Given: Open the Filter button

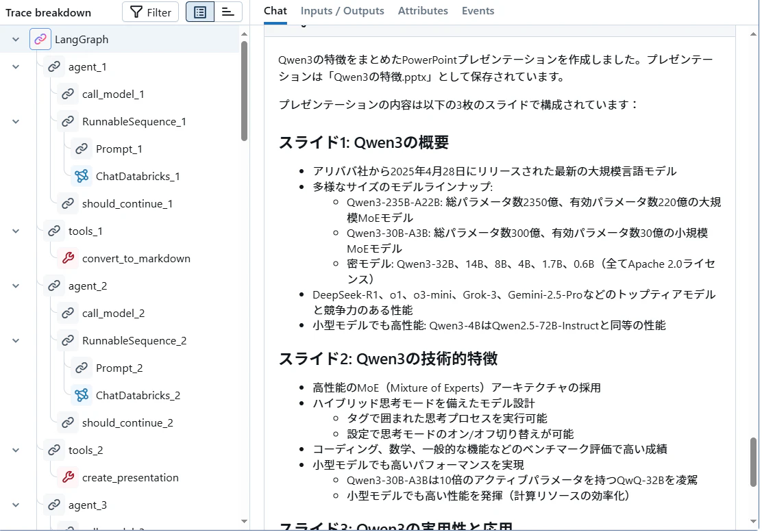Looking at the screenshot, I should (150, 12).
